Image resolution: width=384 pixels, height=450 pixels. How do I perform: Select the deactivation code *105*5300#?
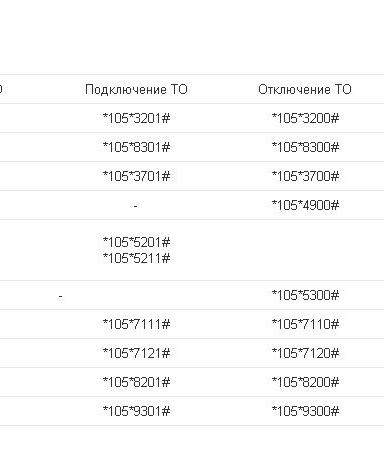[x=305, y=295]
